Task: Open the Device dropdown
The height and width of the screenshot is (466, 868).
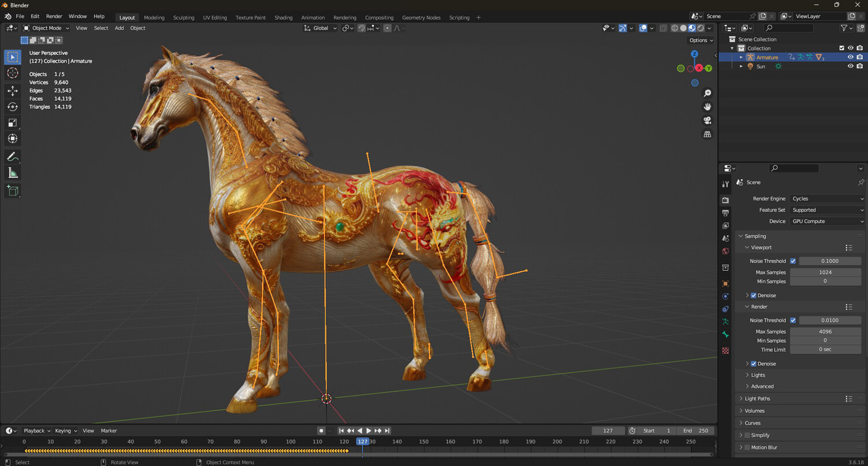Action: [827, 221]
